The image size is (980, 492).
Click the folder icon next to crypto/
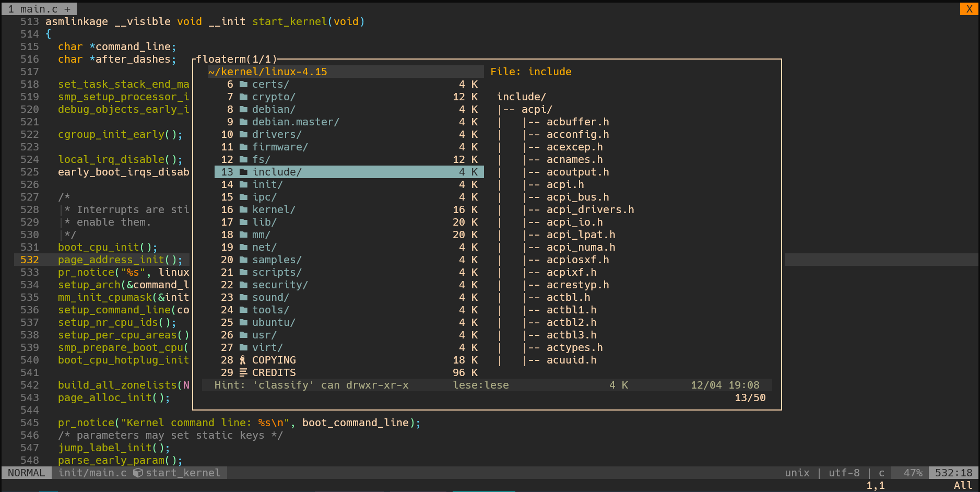(243, 97)
